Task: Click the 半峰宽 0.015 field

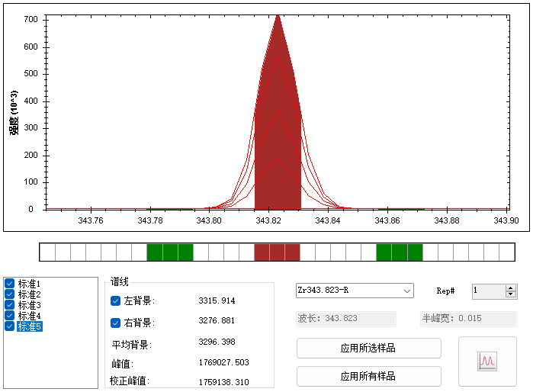Action: (468, 319)
